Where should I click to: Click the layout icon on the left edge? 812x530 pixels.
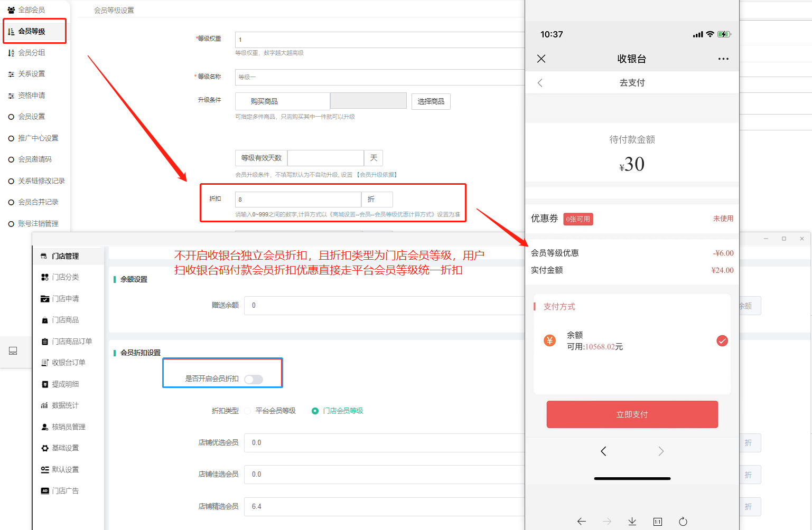click(x=13, y=351)
